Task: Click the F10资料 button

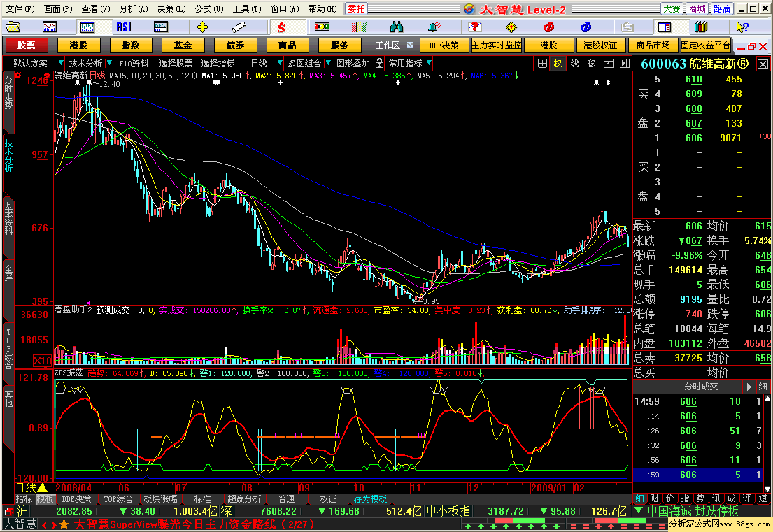Action: click(x=134, y=63)
